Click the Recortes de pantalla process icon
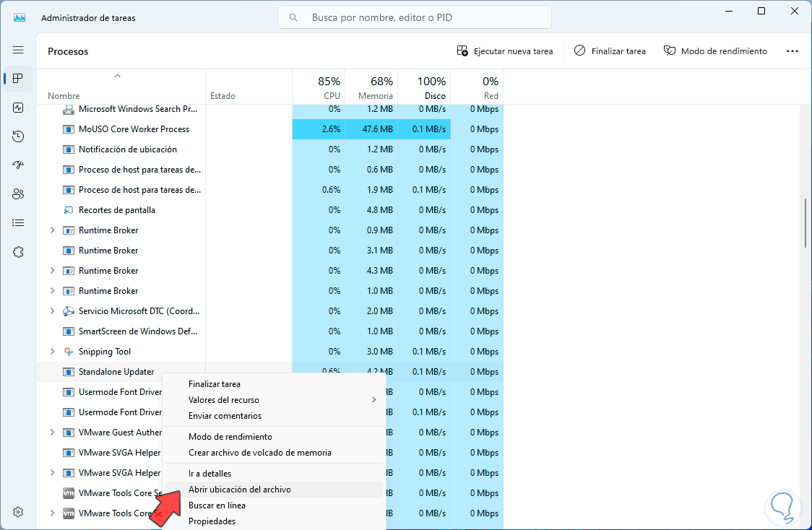This screenshot has height=530, width=812. [69, 210]
